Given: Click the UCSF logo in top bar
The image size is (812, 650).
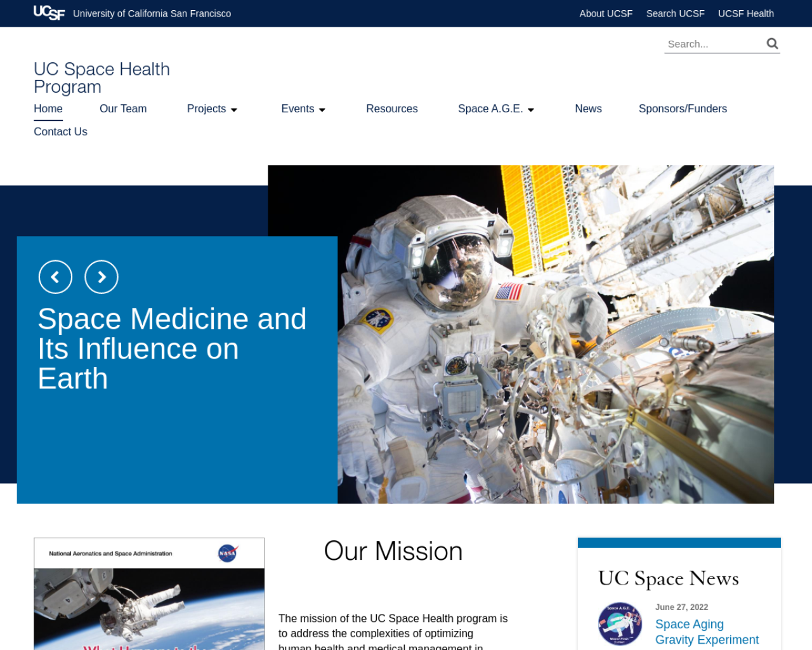Looking at the screenshot, I should (49, 13).
